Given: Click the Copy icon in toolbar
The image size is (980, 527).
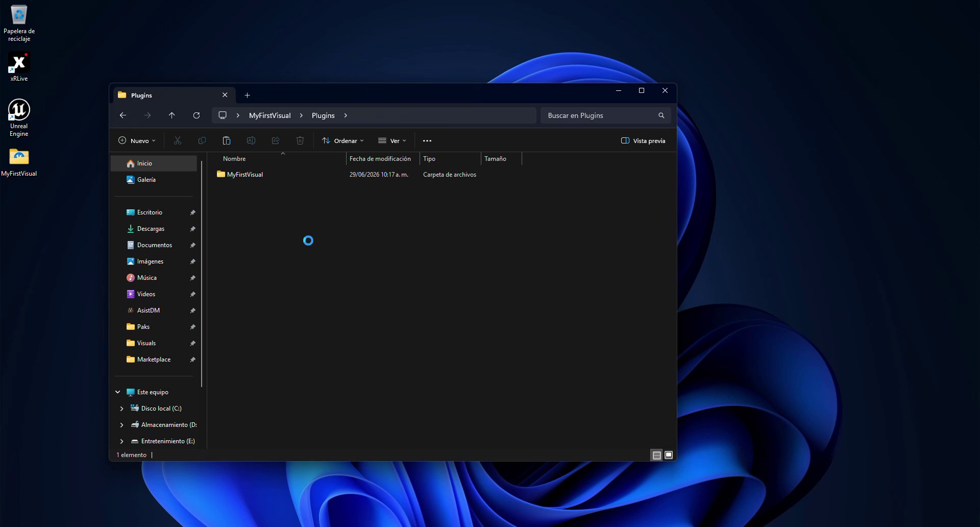Looking at the screenshot, I should point(202,140).
